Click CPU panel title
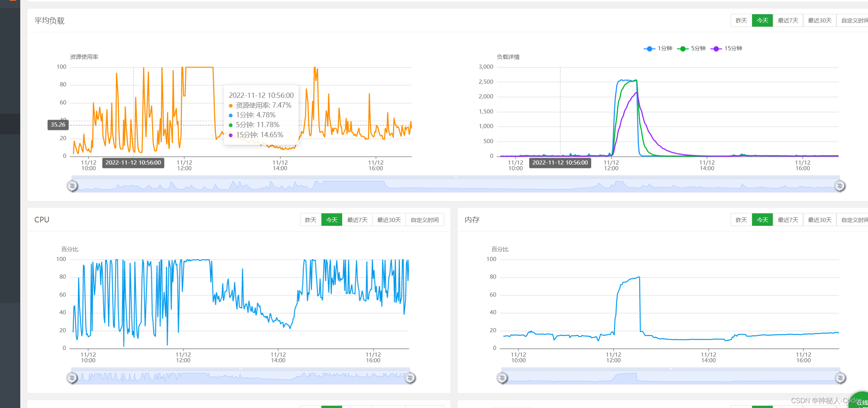The width and height of the screenshot is (868, 408). pos(42,220)
